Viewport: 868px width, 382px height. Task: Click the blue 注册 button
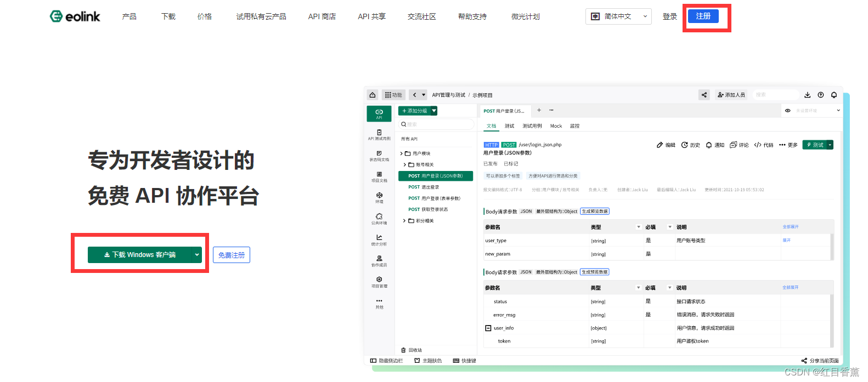[703, 16]
